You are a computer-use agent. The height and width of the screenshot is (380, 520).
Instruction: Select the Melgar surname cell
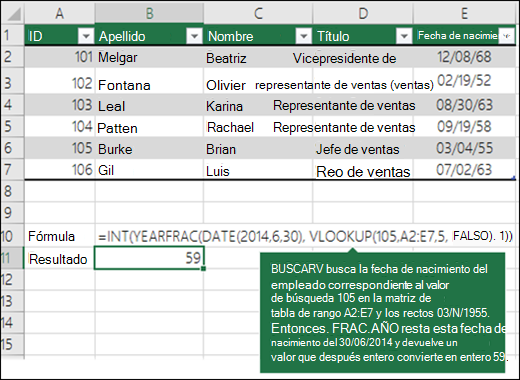tap(149, 57)
